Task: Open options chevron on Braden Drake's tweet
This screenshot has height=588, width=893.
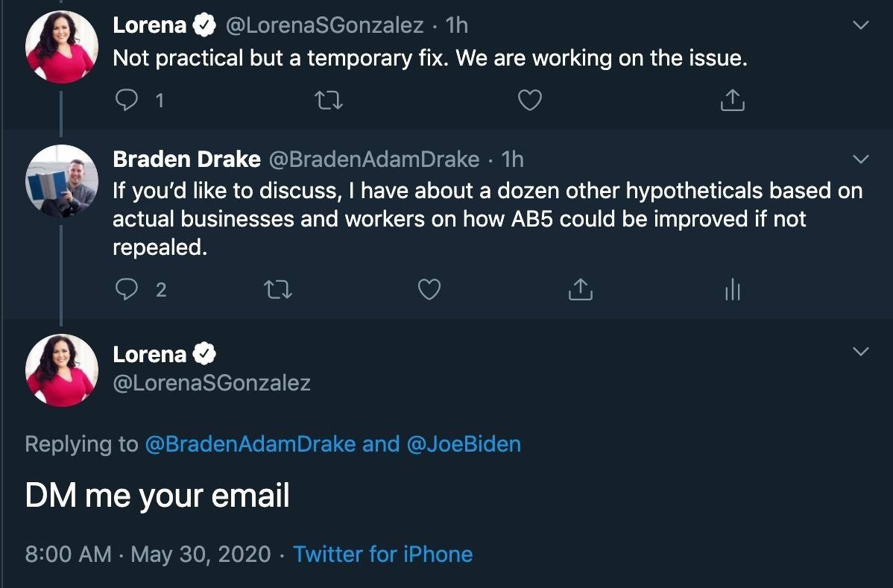Action: [x=860, y=159]
